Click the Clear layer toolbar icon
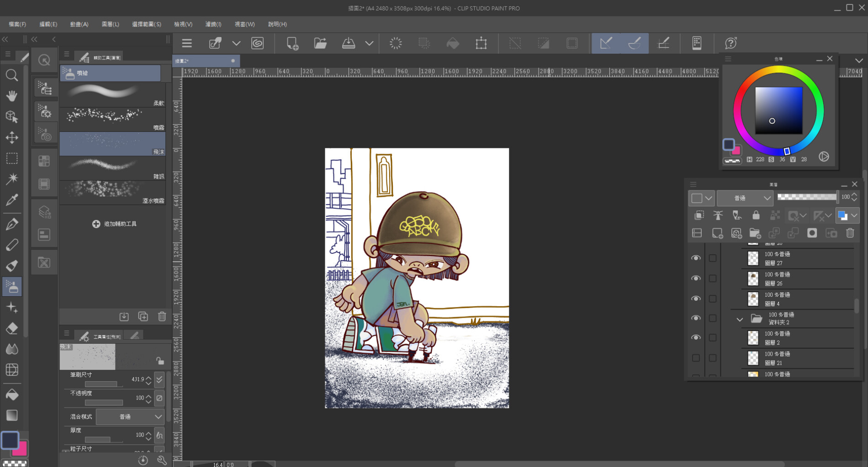The image size is (868, 467). 396,43
